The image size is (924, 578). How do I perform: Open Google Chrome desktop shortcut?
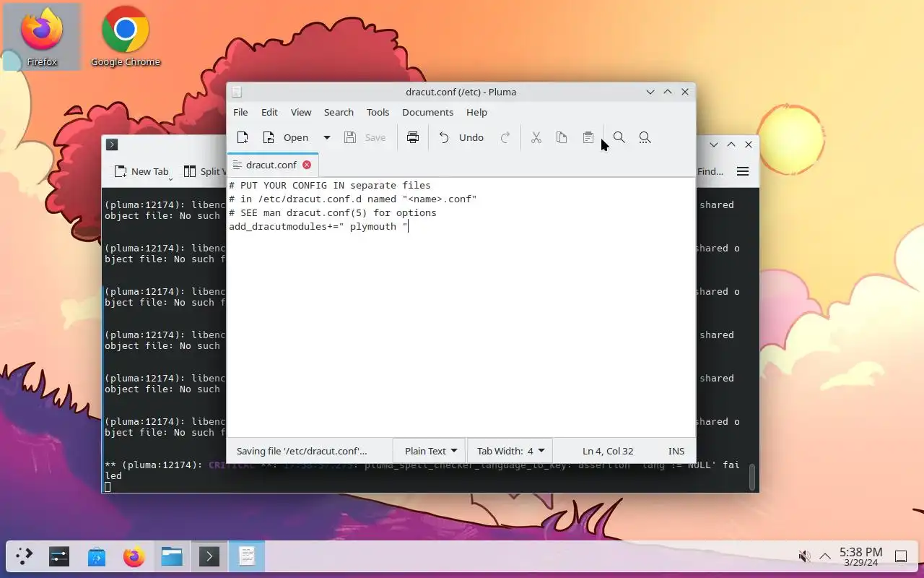[x=126, y=38]
